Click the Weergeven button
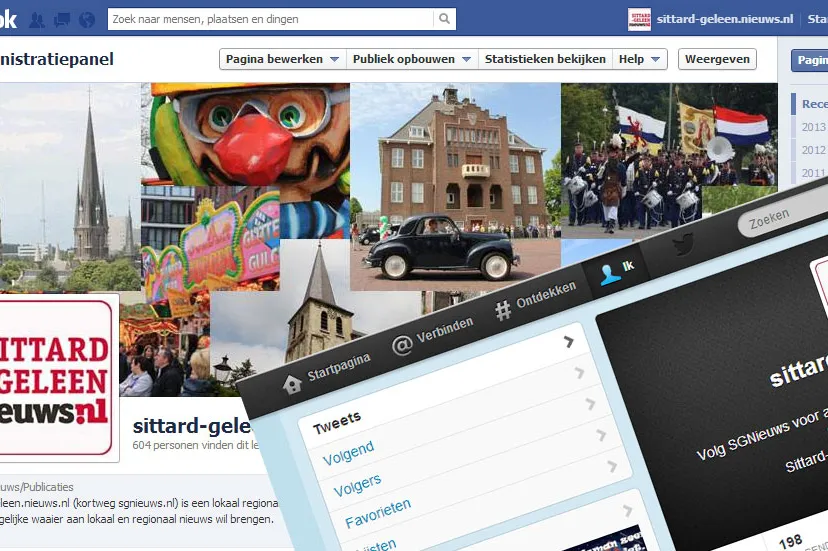 click(x=717, y=59)
